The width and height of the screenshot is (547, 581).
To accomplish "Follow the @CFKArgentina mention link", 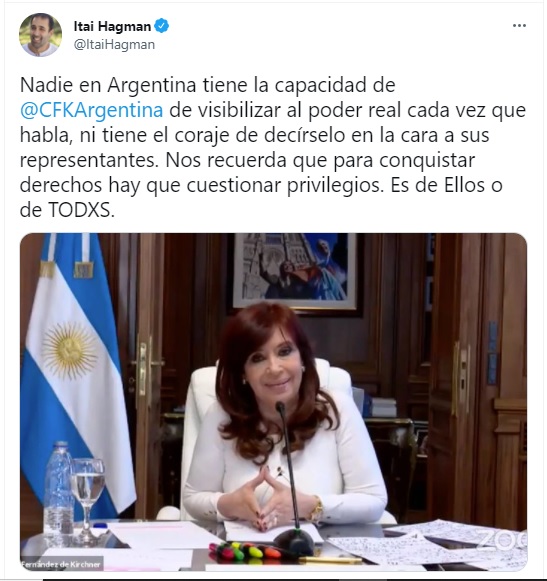I will 92,110.
